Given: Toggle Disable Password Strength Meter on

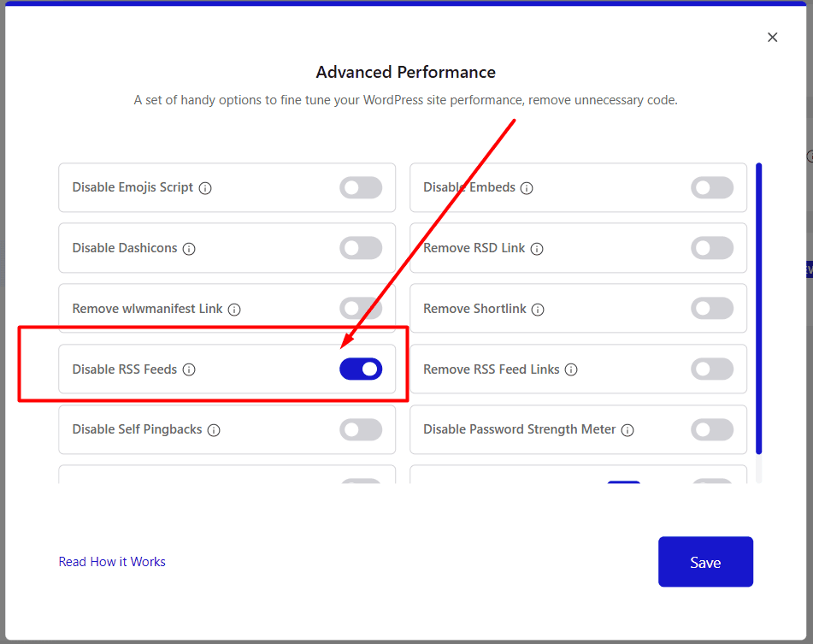Looking at the screenshot, I should [x=712, y=430].
